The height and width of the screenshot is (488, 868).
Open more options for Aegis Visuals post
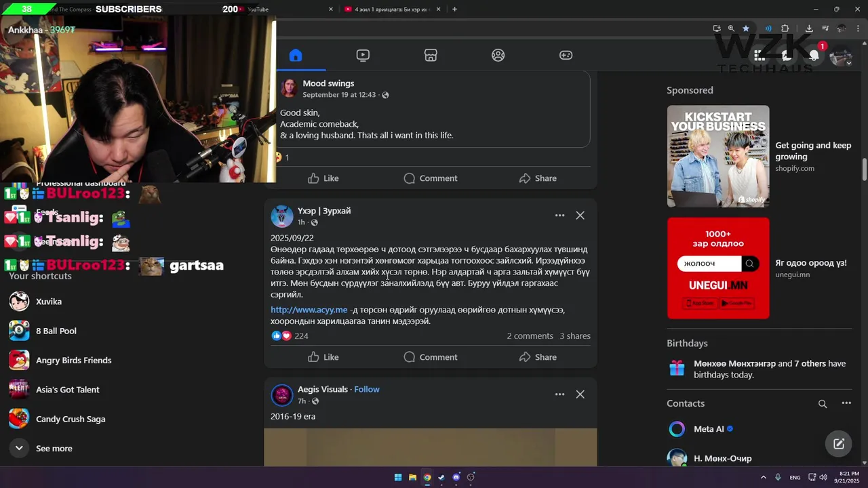click(x=559, y=394)
